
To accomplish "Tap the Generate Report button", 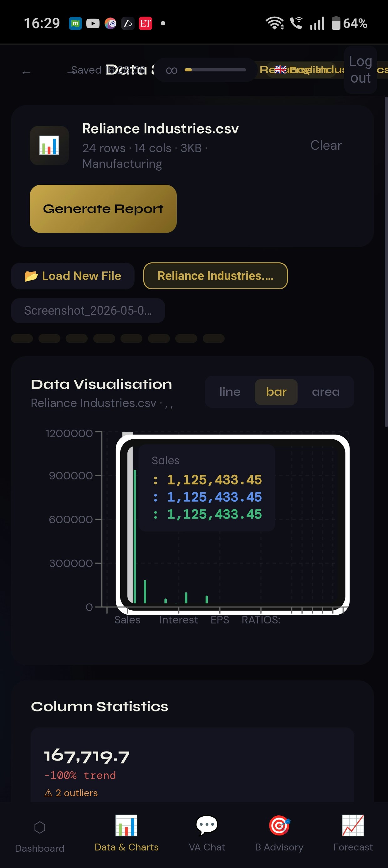I will click(103, 209).
